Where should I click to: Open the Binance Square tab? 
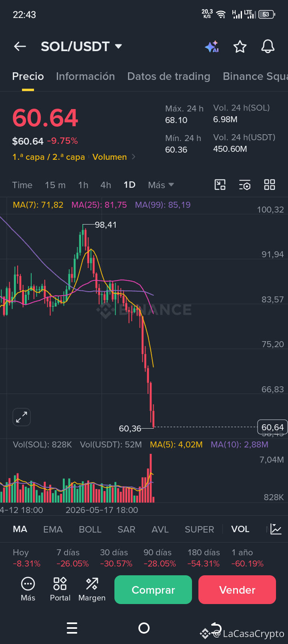click(x=255, y=76)
